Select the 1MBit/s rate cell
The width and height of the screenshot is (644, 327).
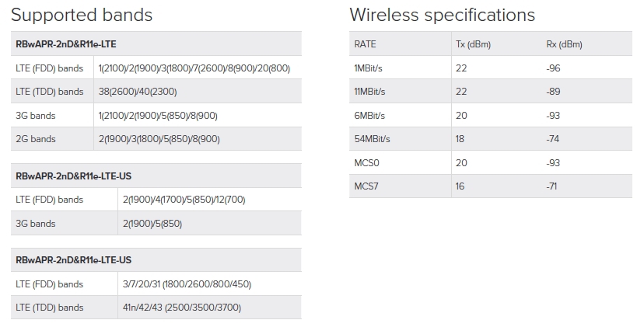click(x=368, y=68)
